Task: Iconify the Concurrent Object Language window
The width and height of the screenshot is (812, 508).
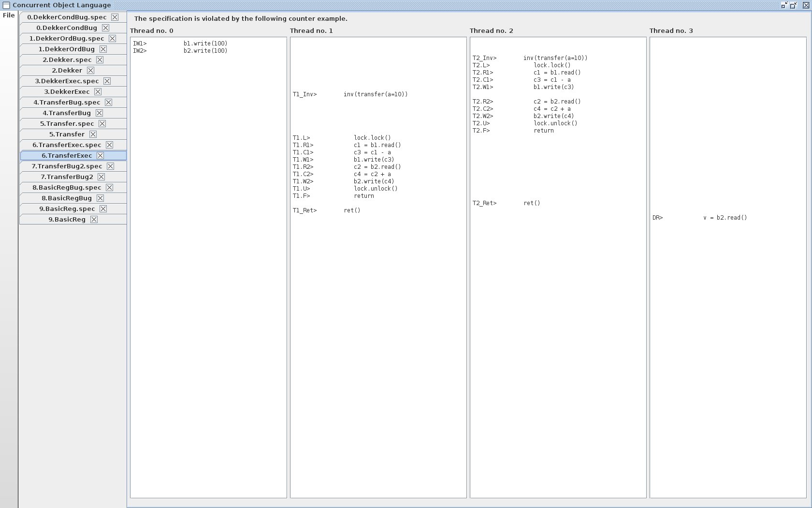Action: click(x=784, y=5)
